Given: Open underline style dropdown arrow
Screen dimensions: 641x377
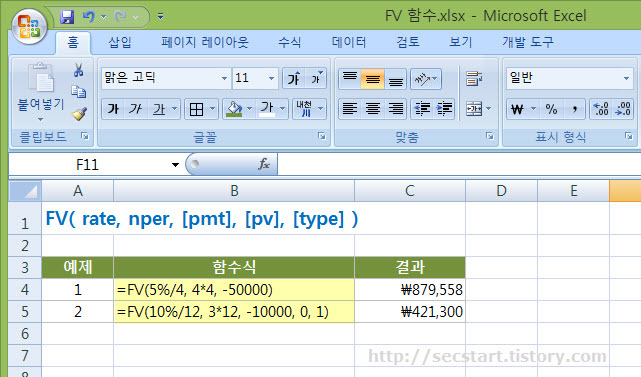Looking at the screenshot, I should tap(175, 109).
